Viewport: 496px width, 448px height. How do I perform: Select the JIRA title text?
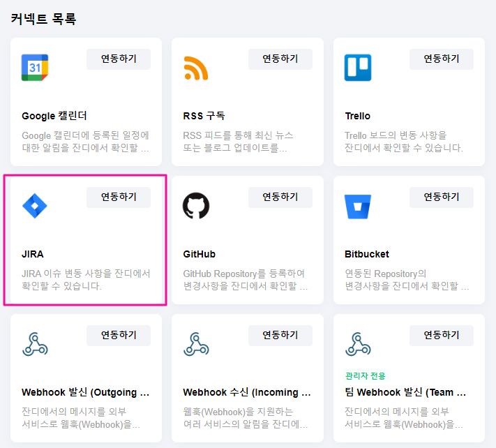[33, 255]
